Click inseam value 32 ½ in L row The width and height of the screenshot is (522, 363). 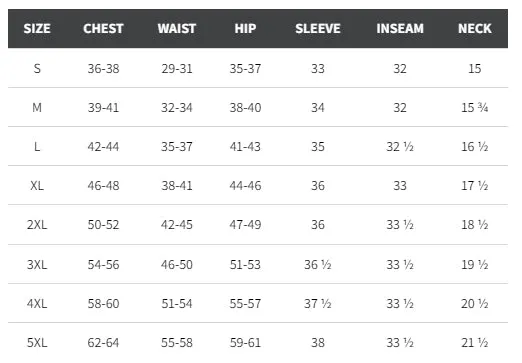pyautogui.click(x=400, y=147)
